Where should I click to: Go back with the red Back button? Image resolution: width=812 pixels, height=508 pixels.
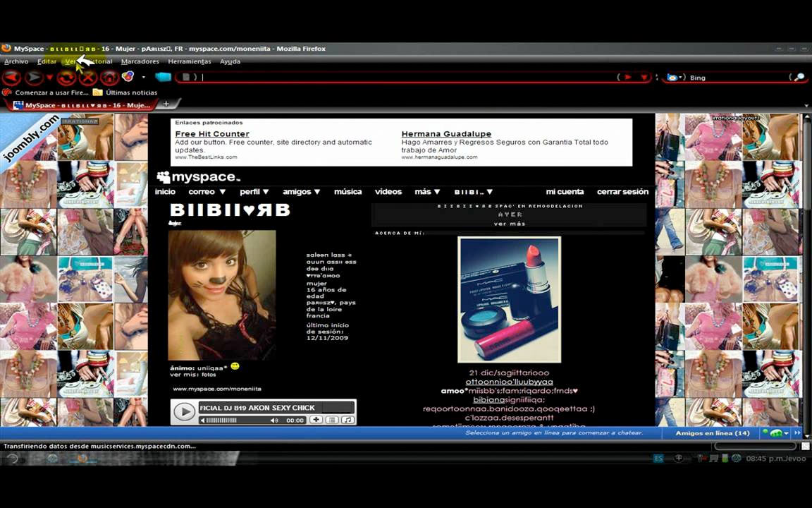11,78
